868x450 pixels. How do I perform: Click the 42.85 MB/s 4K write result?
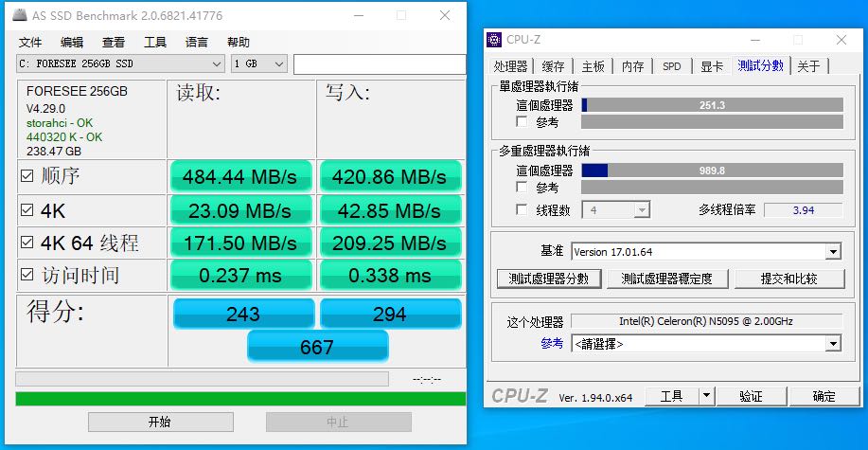click(x=390, y=210)
